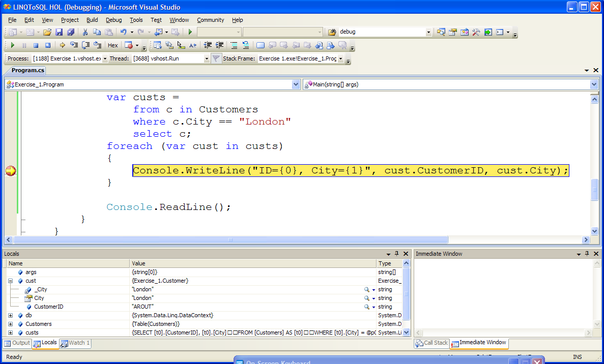The image size is (604, 364).
Task: Cut selection with the scissors icon
Action: click(x=85, y=33)
